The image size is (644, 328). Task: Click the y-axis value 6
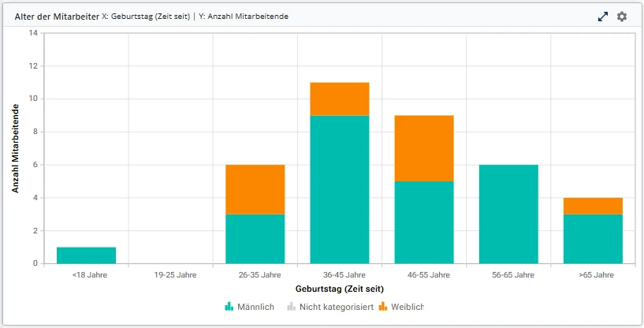pos(35,165)
